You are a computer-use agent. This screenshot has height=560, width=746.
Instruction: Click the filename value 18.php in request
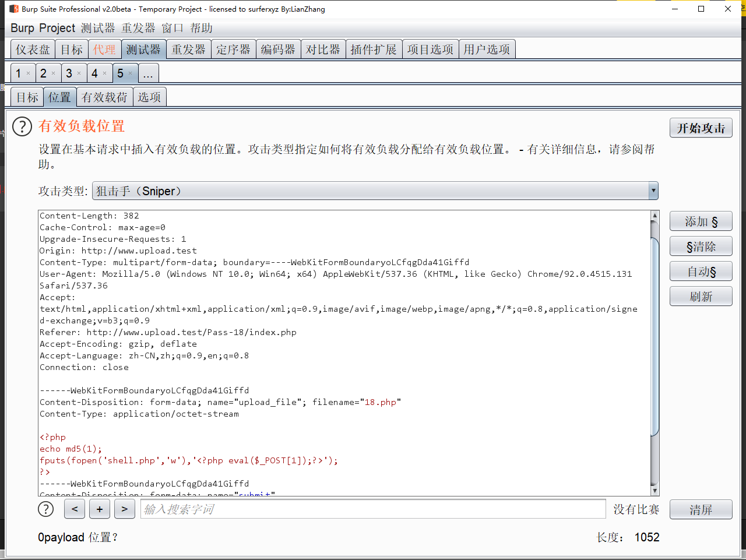(380, 402)
